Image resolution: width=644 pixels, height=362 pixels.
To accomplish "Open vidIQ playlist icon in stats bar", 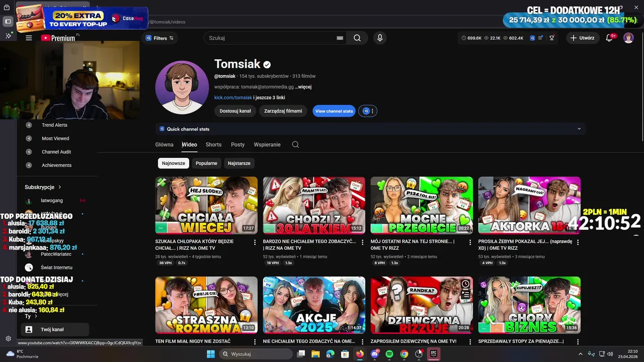I will [540, 38].
